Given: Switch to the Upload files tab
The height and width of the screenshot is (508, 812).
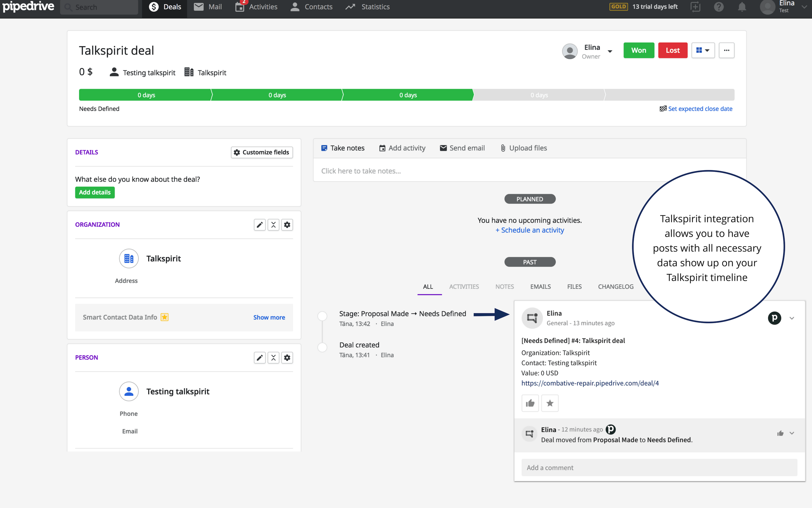Looking at the screenshot, I should [x=524, y=148].
